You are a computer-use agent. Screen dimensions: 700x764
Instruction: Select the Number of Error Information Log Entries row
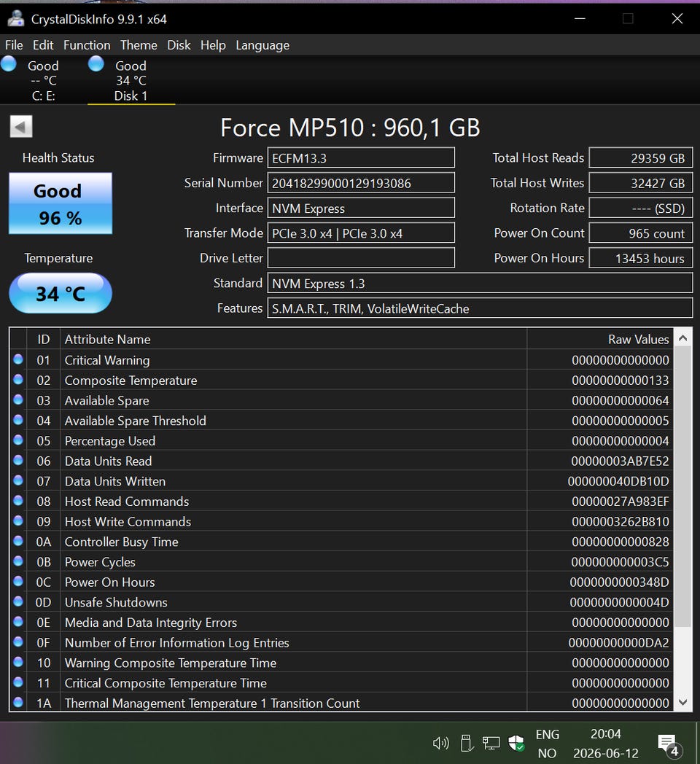click(x=341, y=642)
